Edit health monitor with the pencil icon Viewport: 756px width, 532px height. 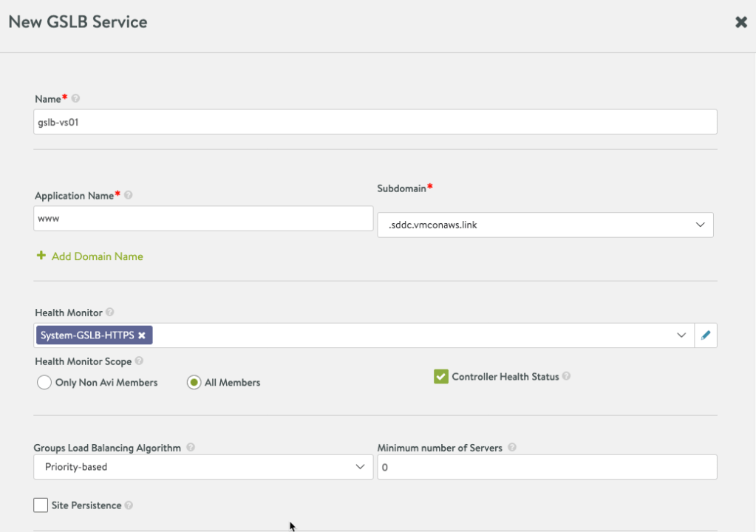tap(705, 335)
